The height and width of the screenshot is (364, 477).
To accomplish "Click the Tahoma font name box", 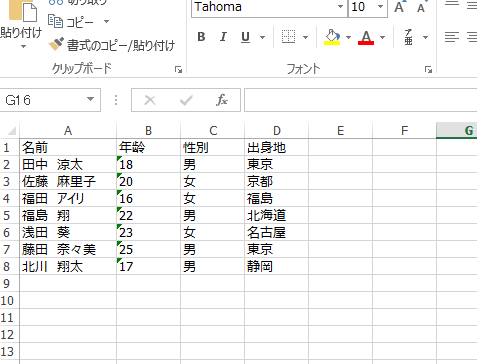I will [264, 7].
